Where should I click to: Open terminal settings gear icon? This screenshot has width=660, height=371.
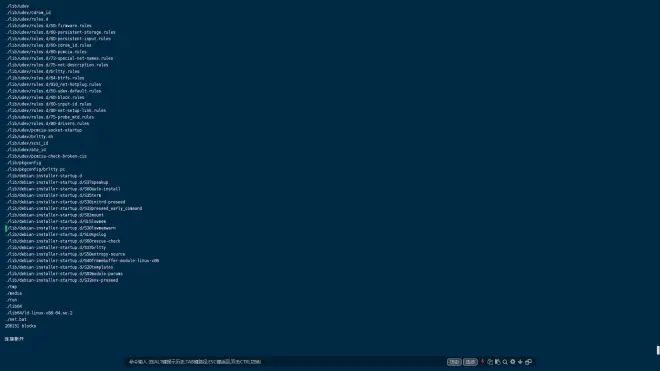tap(513, 362)
